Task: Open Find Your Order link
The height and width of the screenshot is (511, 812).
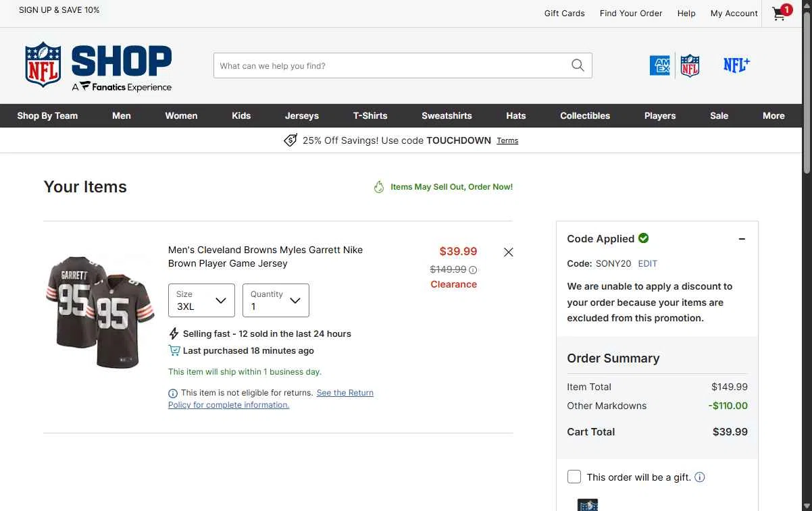Action: 631,14
